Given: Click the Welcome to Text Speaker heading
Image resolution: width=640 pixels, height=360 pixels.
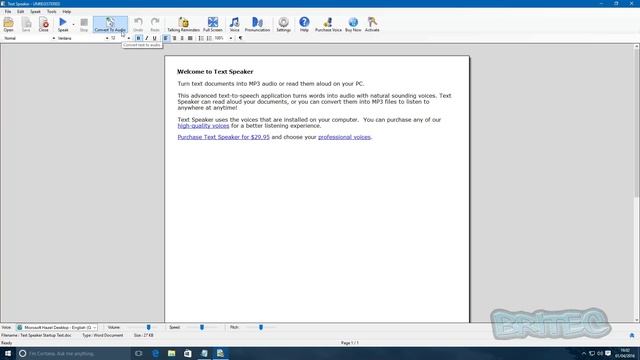Looking at the screenshot, I should coord(215,71).
